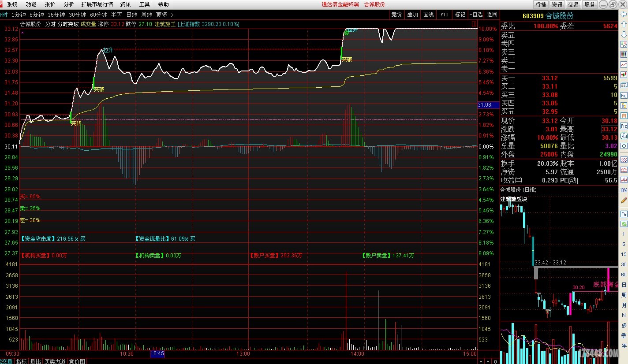Click the tree structure icon in sidebar
The image size is (628, 364).
[x=624, y=105]
